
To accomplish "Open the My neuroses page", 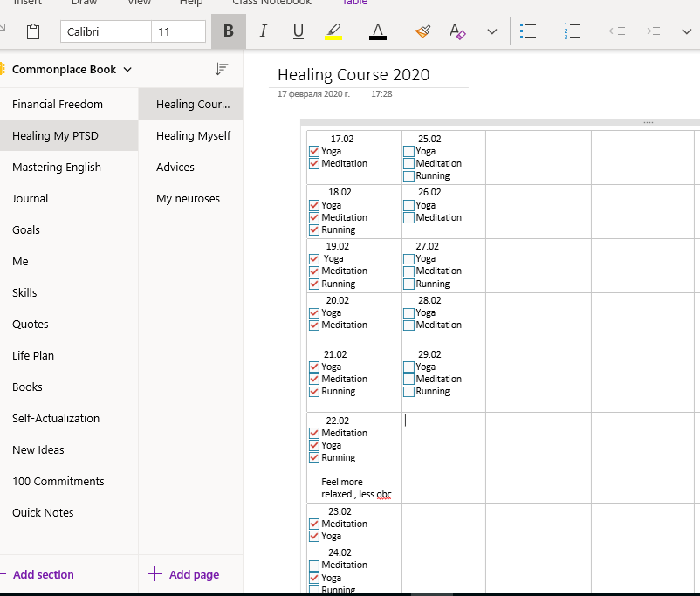I will 188,199.
